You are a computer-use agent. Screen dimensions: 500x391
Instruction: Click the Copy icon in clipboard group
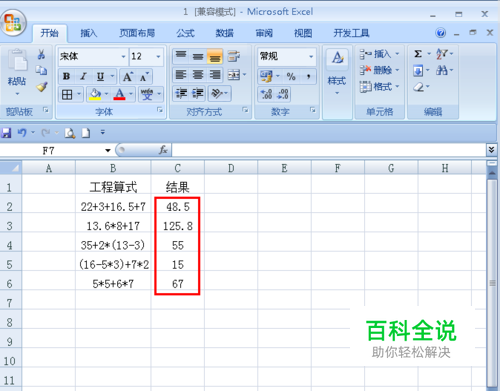coord(41,70)
